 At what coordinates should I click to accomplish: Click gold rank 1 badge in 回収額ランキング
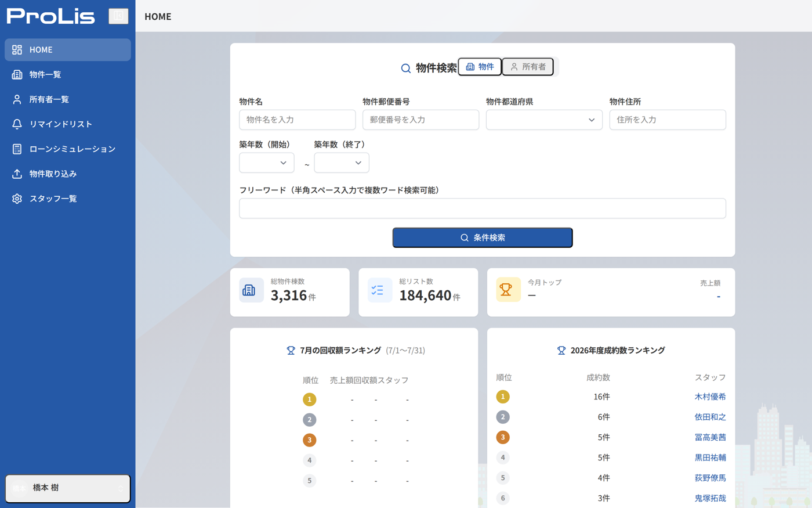310,399
